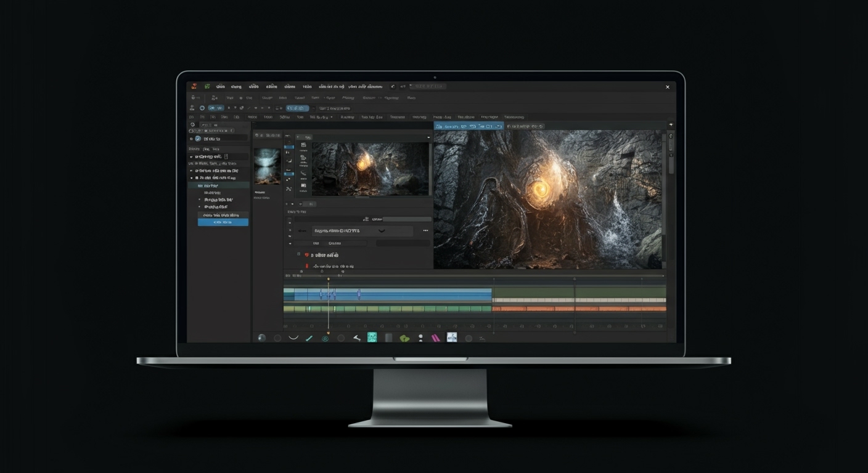Toggle the highlighted tool in the vertical toolbar

pos(289,147)
